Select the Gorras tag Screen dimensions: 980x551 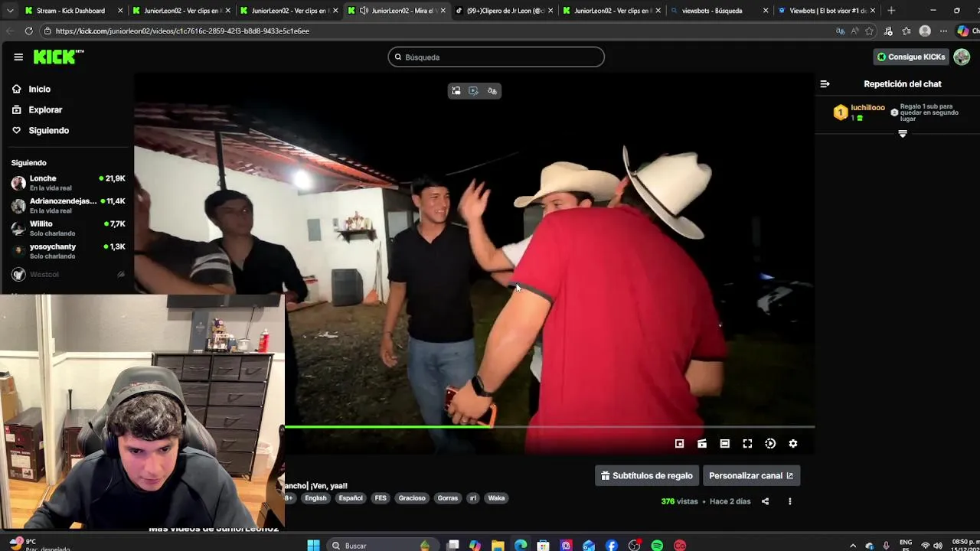click(x=448, y=498)
